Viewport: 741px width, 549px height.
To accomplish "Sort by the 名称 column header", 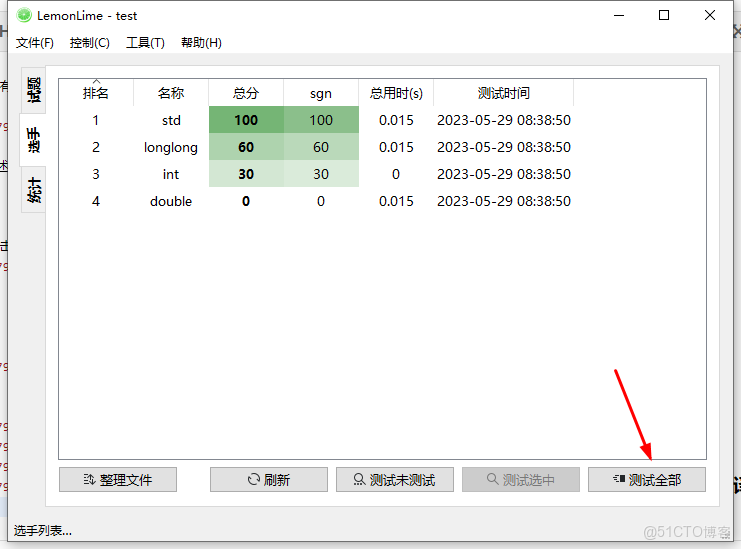I will pyautogui.click(x=171, y=93).
